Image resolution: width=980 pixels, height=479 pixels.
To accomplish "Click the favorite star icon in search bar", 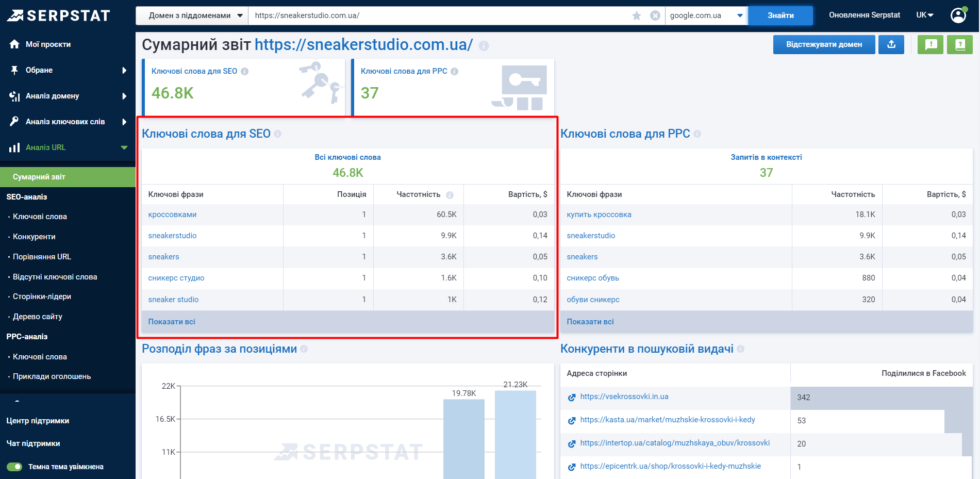I will [637, 15].
